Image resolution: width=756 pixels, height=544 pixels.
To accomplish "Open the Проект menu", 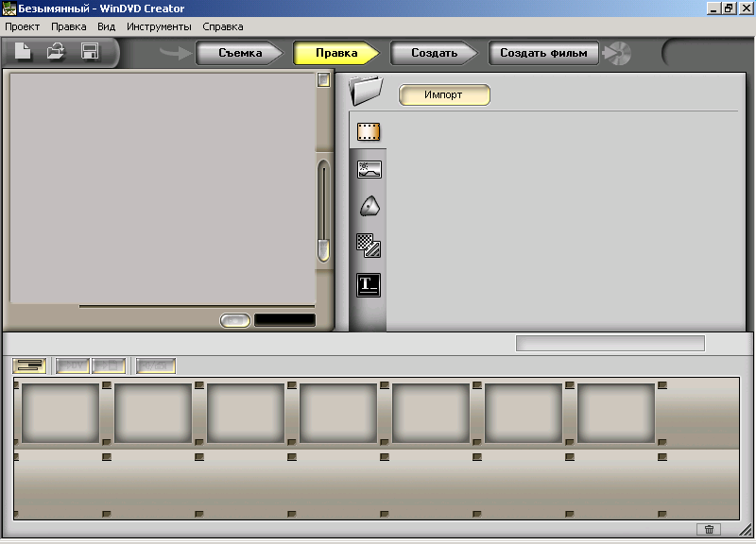I will coord(22,27).
